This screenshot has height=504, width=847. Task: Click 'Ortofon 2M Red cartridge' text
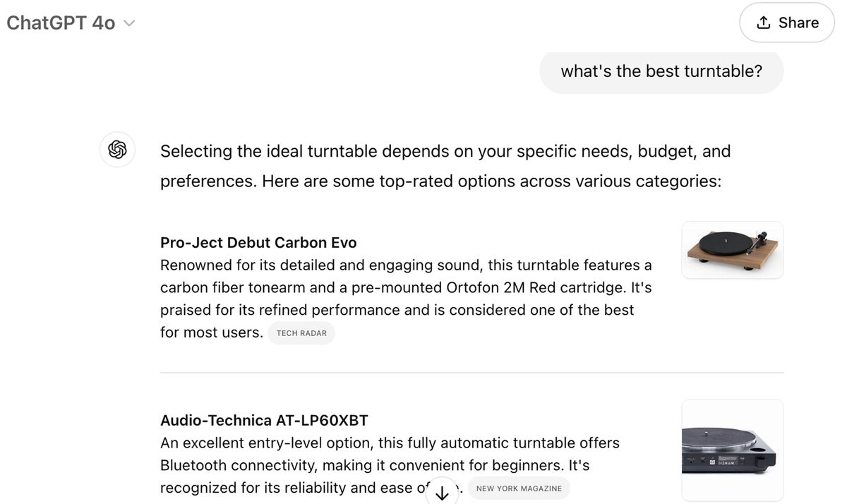[x=533, y=288]
